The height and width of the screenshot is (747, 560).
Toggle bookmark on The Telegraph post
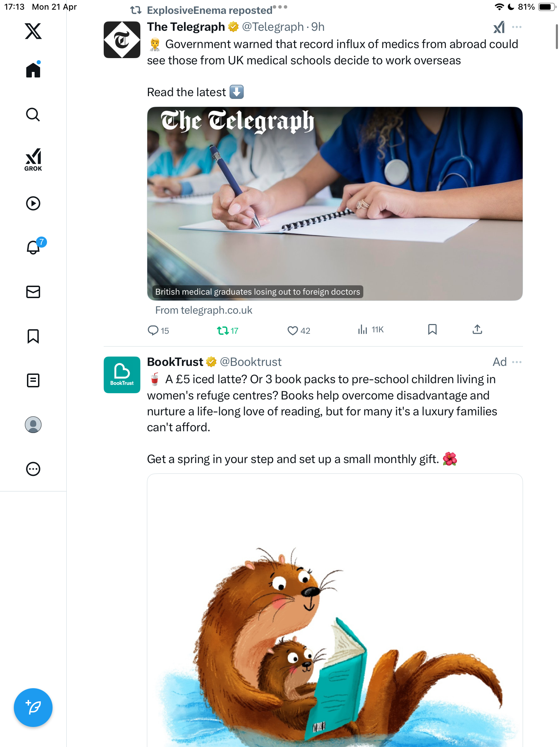432,329
